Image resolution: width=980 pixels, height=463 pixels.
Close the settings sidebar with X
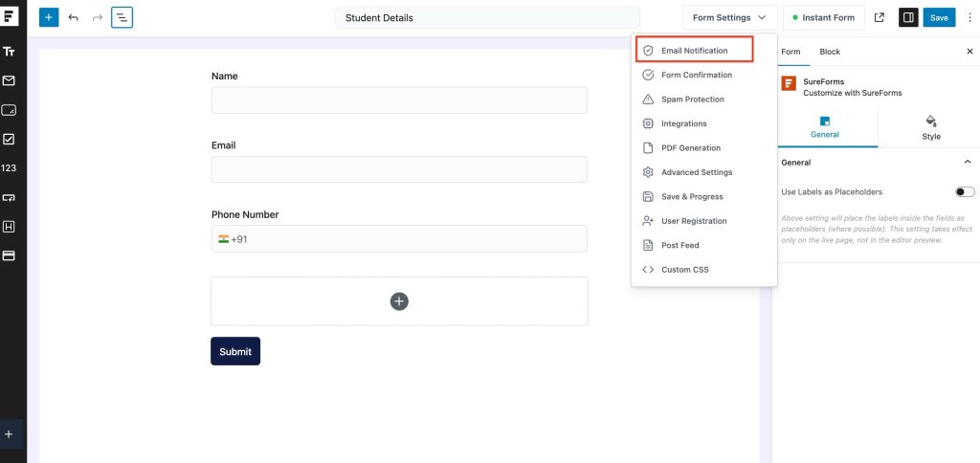970,52
